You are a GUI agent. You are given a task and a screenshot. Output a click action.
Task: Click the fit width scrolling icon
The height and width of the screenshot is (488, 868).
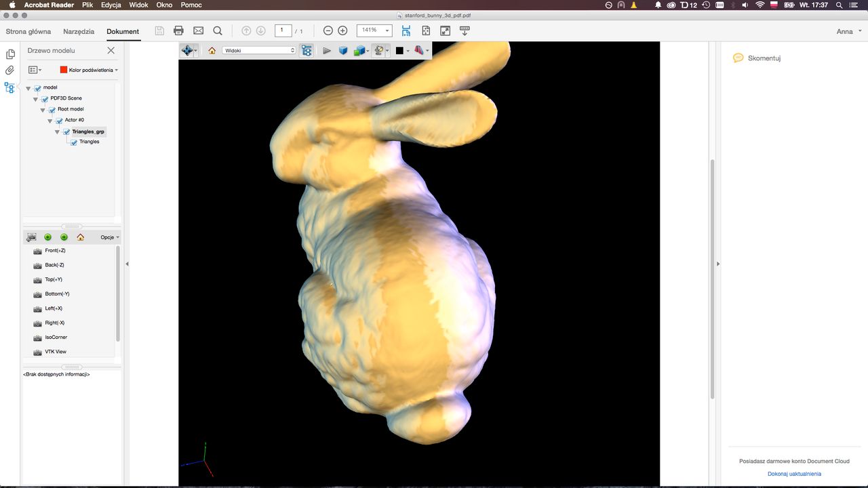pos(406,30)
